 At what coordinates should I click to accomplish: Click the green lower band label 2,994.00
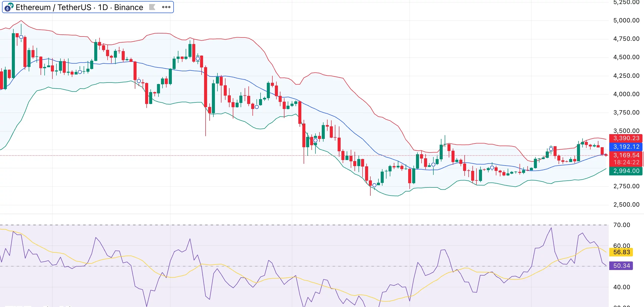(x=626, y=171)
